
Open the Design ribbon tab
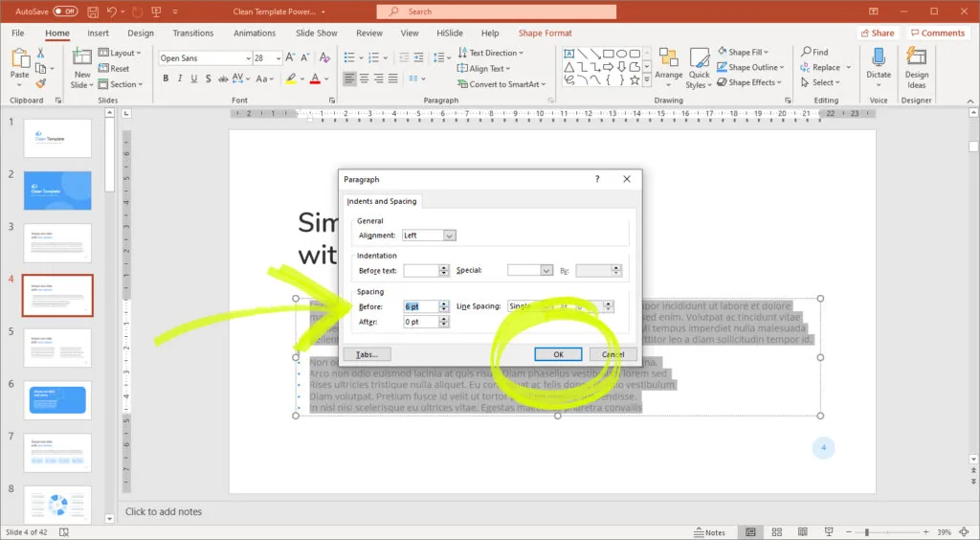click(x=141, y=34)
